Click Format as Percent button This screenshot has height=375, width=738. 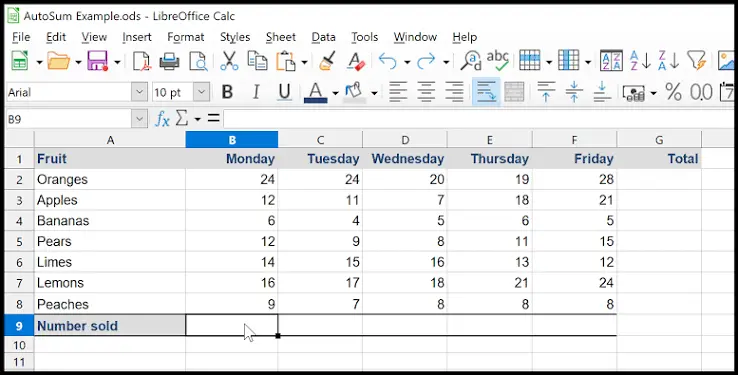[x=673, y=92]
